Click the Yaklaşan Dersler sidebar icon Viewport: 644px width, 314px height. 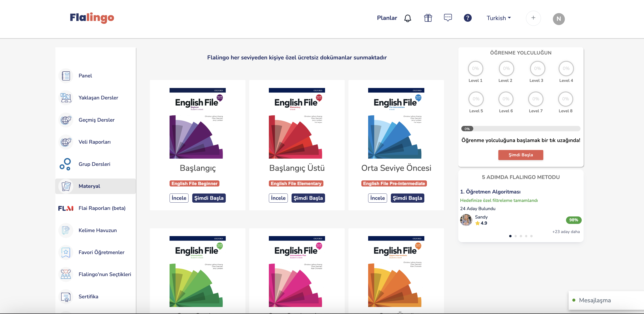click(66, 98)
